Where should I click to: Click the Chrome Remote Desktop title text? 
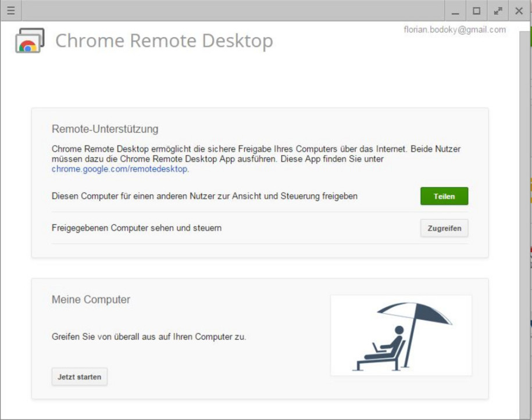click(x=164, y=41)
